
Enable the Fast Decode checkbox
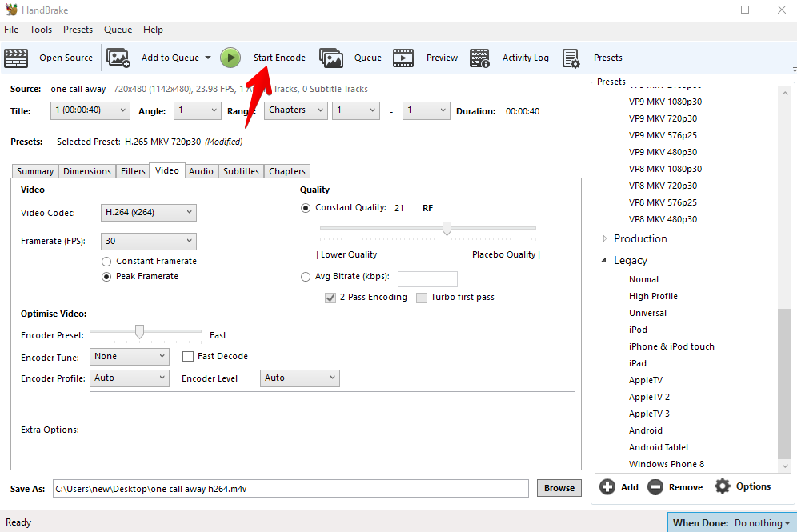[188, 357]
